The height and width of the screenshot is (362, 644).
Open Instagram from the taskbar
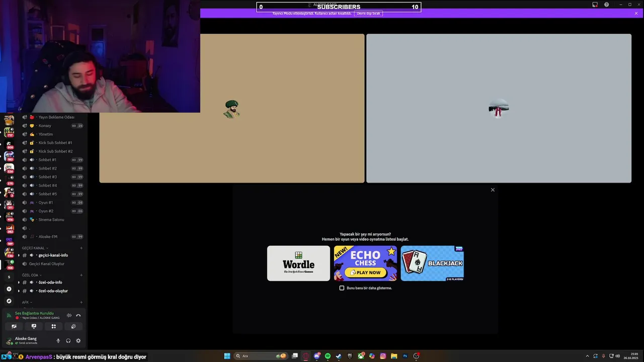tap(383, 356)
